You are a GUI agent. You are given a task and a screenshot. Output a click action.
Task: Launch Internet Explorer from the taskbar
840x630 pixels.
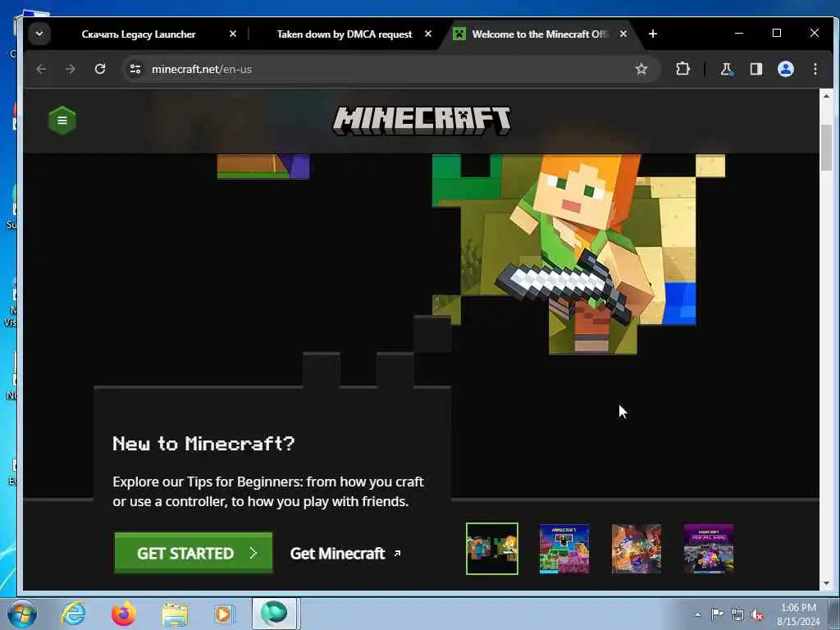pos(73,614)
